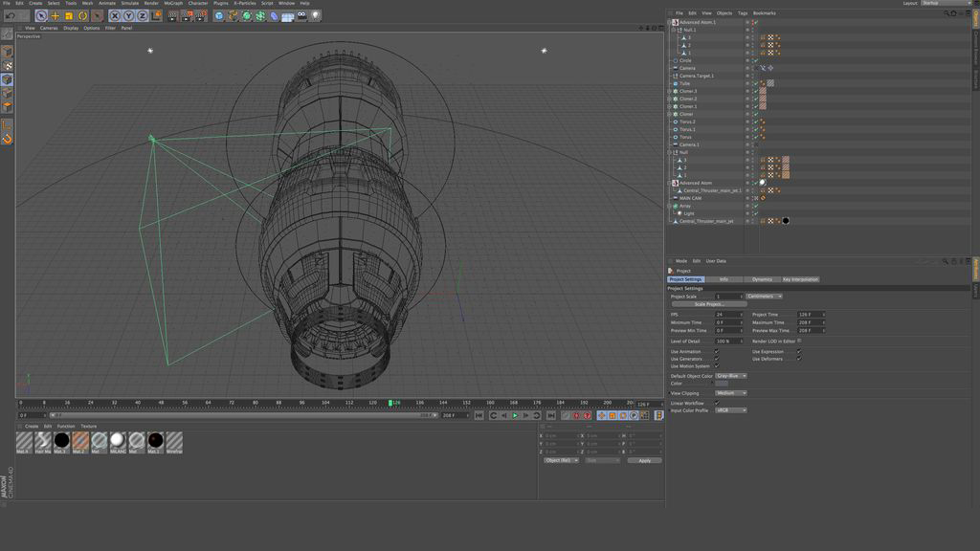Click the Undo arrow in the toolbar
Image resolution: width=980 pixels, height=551 pixels.
9,15
